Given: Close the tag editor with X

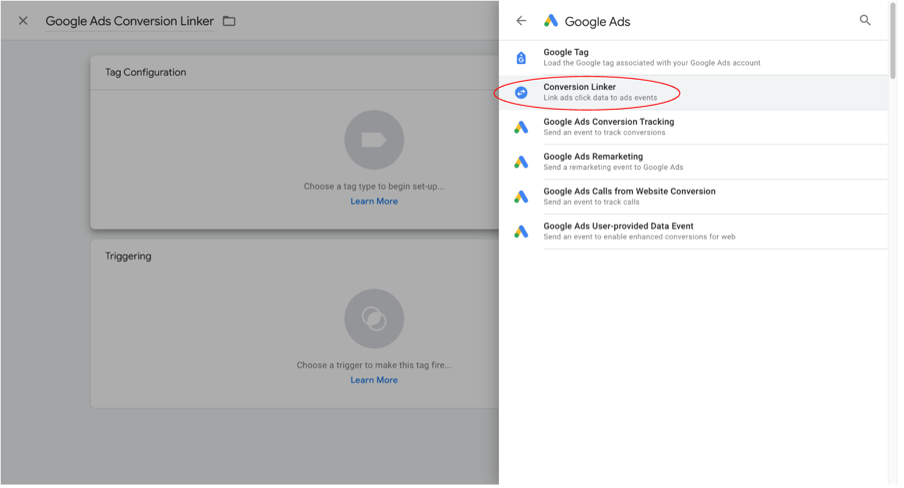Looking at the screenshot, I should 23,21.
